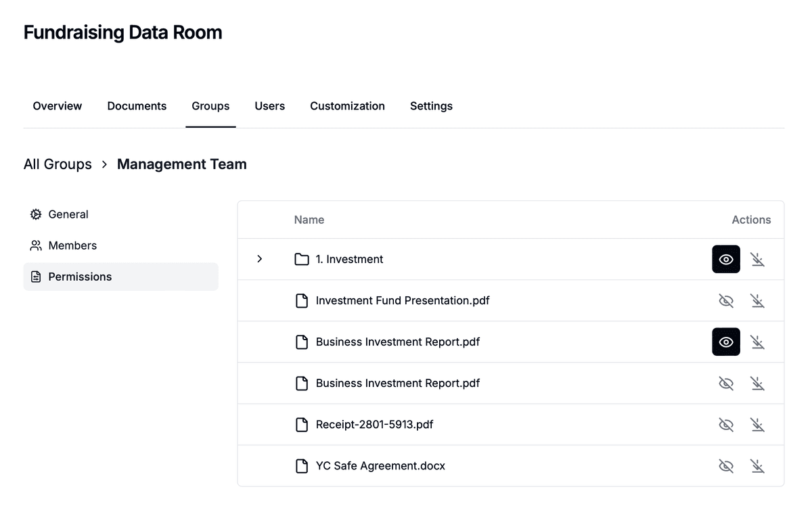Image resolution: width=812 pixels, height=512 pixels.
Task: Enable viewing for Receipt-2801-5913.pdf
Action: tap(725, 425)
